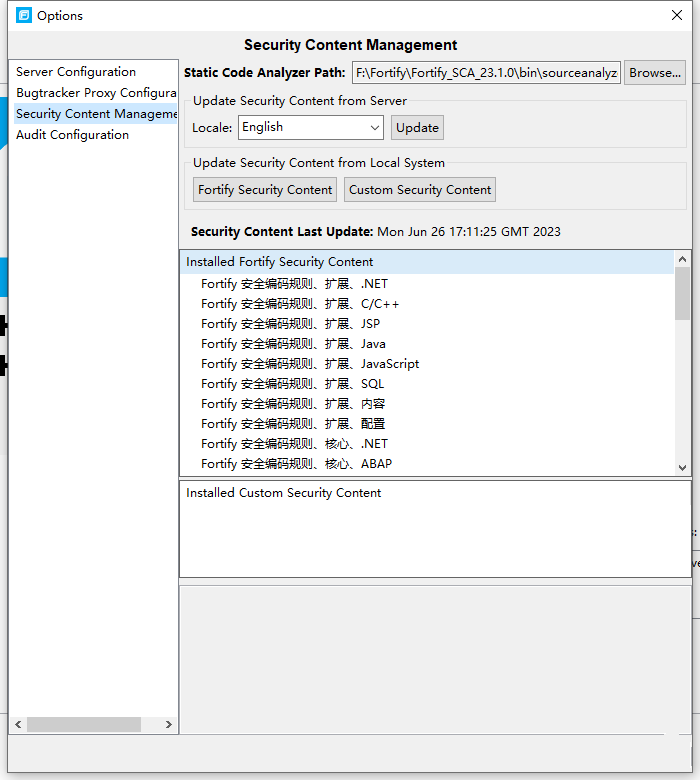Click vertical scrollbar thumb of content list
The image size is (700, 780).
682,293
